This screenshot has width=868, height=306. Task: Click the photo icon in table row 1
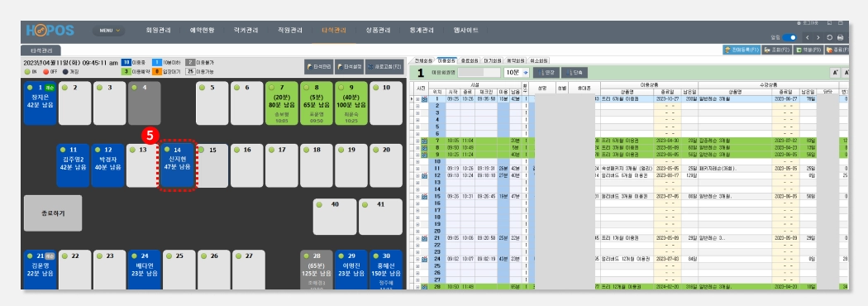click(424, 99)
